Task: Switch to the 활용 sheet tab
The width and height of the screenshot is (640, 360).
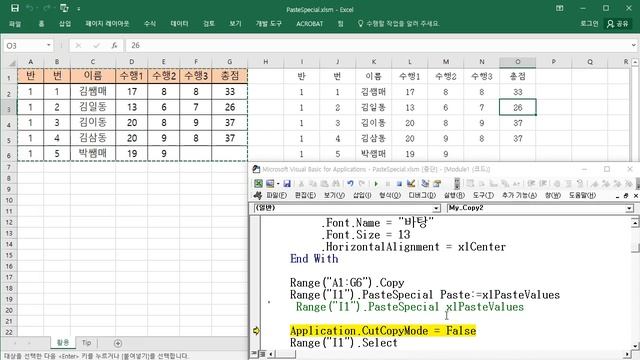Action: [63, 343]
